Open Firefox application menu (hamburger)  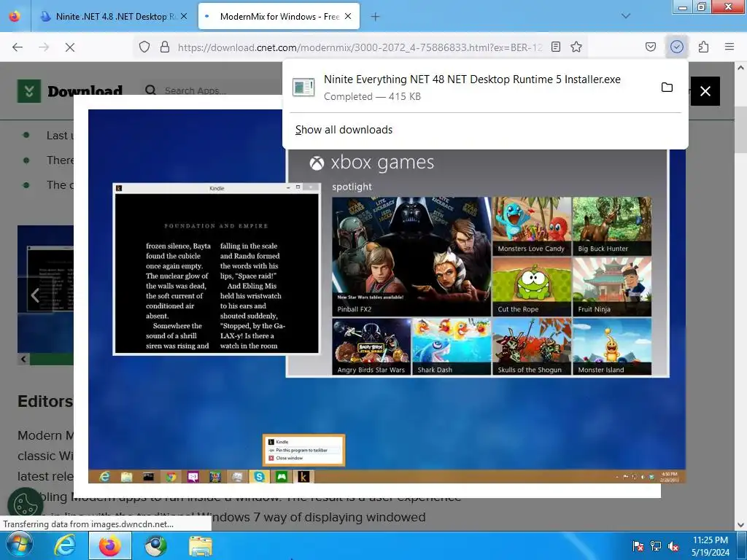[729, 47]
